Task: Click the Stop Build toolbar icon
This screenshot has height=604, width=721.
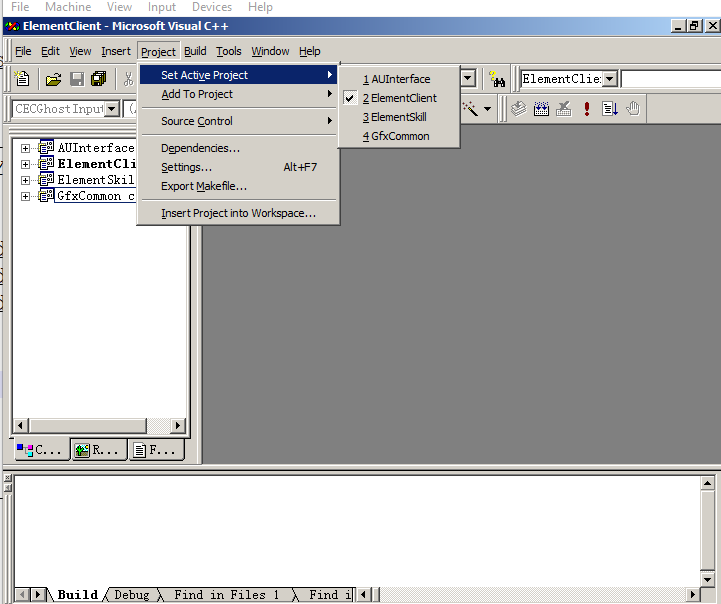Action: coord(564,109)
